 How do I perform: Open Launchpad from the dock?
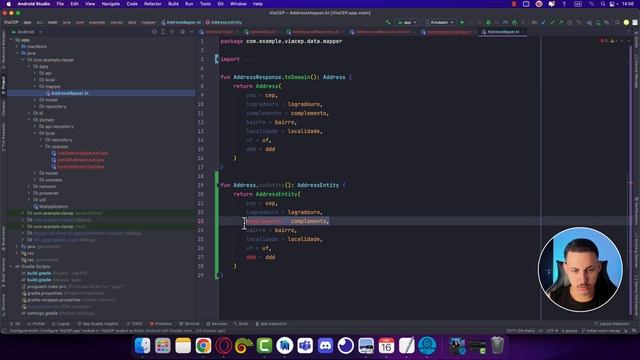(162, 346)
